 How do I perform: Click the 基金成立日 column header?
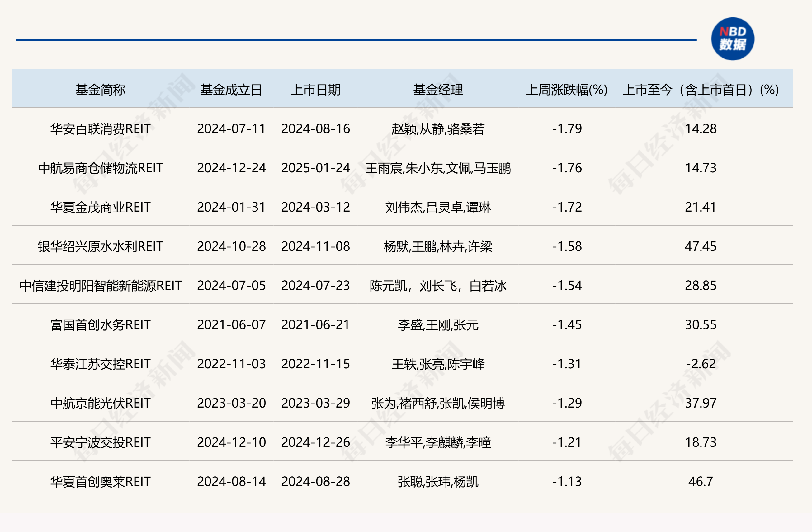coord(231,90)
